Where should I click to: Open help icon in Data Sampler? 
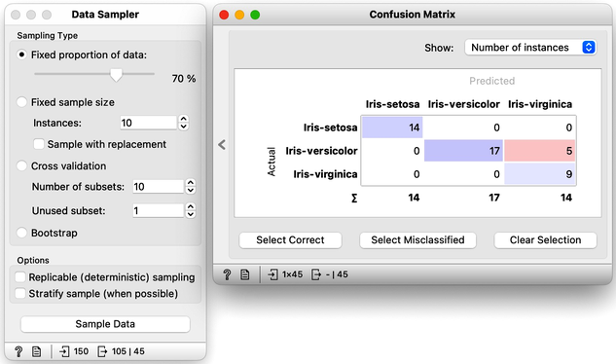tap(18, 351)
